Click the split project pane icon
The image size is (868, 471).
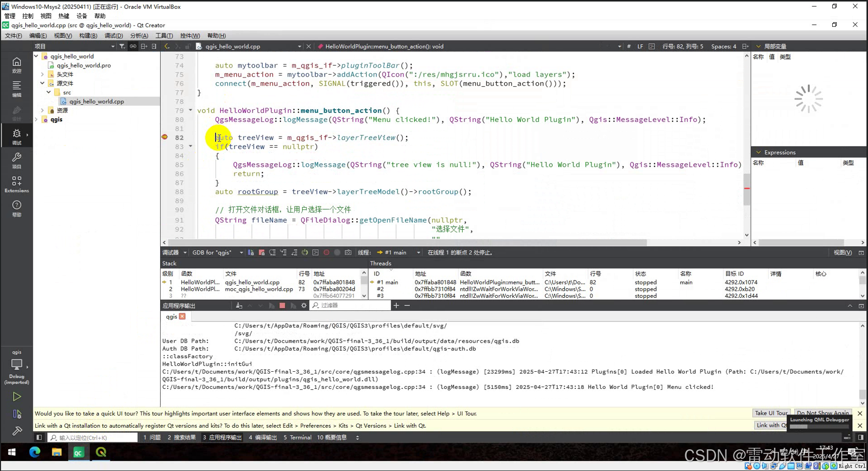pos(144,46)
